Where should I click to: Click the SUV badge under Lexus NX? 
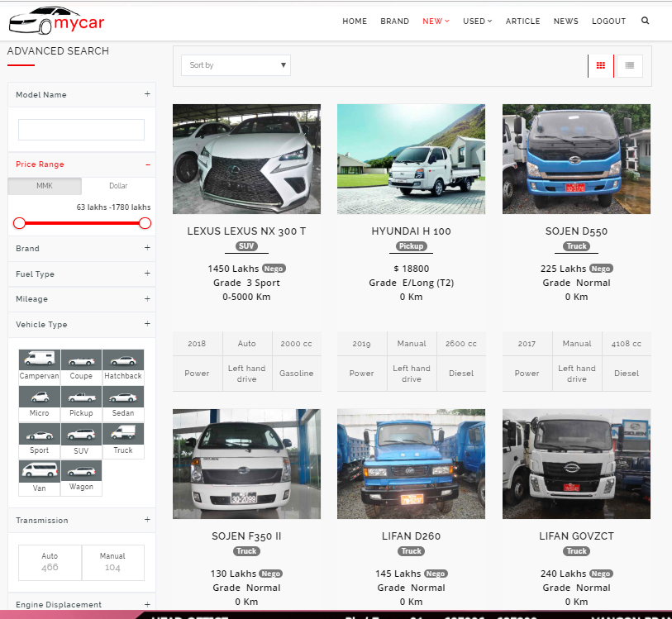(246, 246)
